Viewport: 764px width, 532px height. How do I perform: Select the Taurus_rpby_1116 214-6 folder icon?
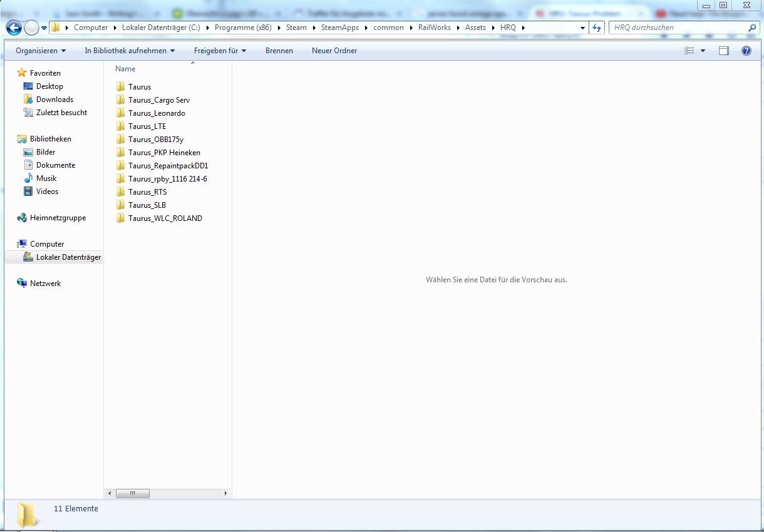coord(121,179)
